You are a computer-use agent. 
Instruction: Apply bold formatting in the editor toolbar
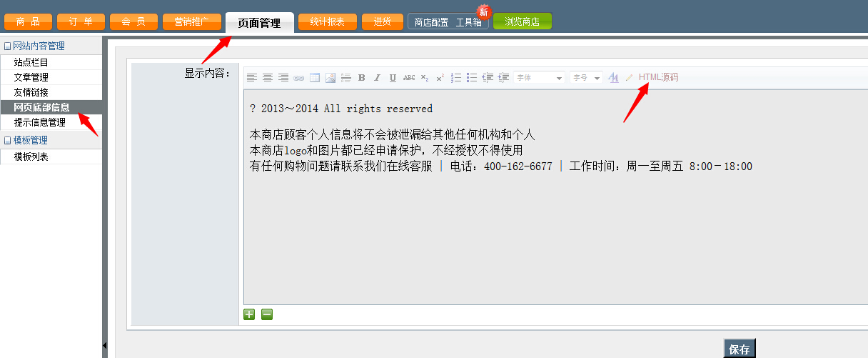[x=362, y=78]
